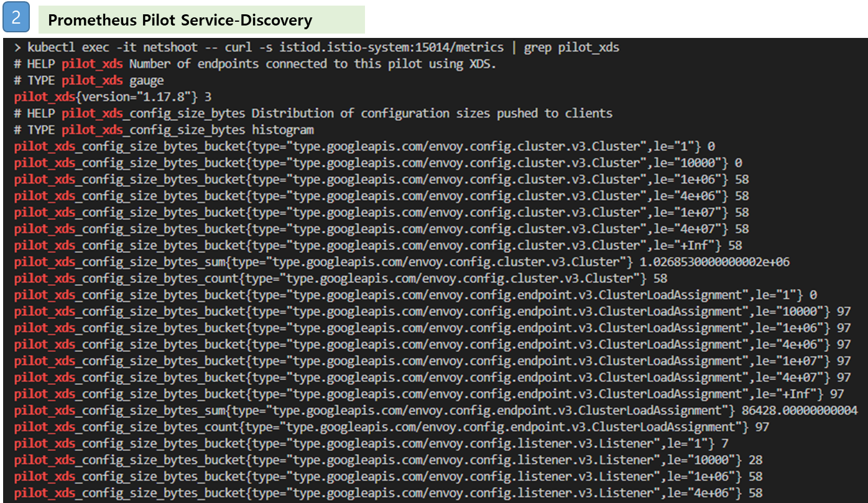868x503 pixels.
Task: Click the pilot_xds version="1.17.8" metric line
Action: click(113, 97)
